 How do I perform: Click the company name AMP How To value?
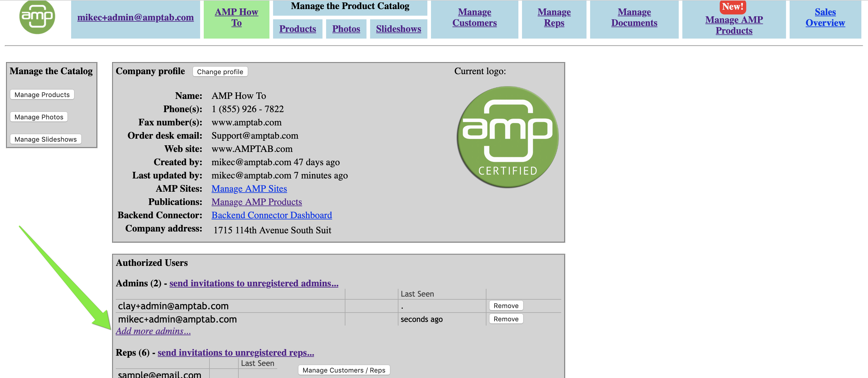(x=239, y=96)
